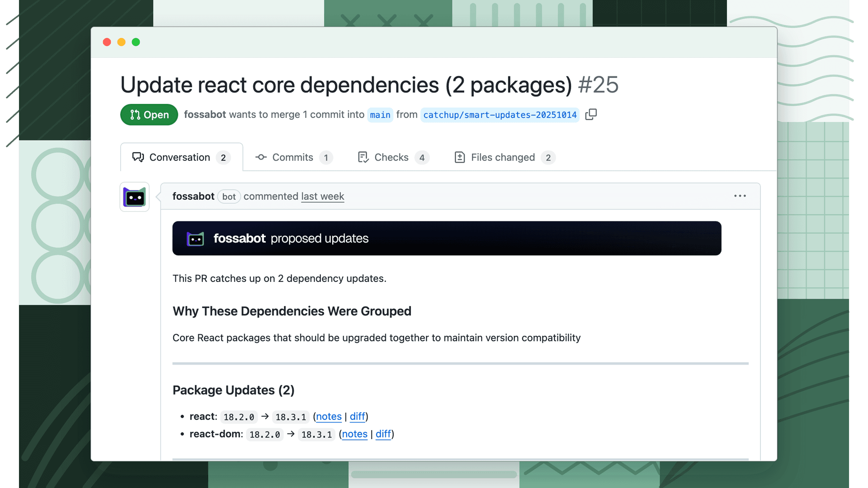Viewport: 868px width, 488px height.
Task: Click the PR number #25
Action: click(599, 85)
